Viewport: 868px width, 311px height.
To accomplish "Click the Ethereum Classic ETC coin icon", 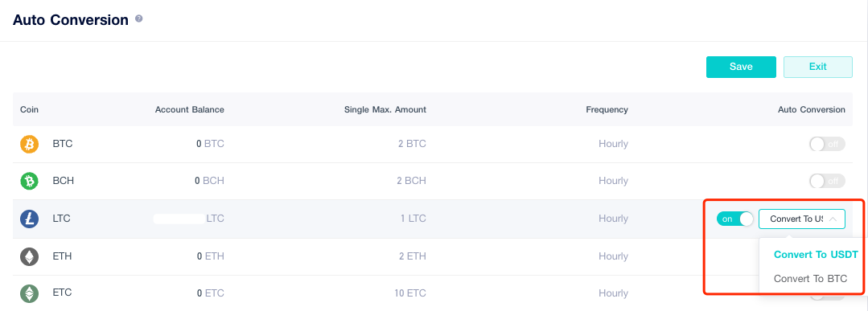I will [29, 293].
